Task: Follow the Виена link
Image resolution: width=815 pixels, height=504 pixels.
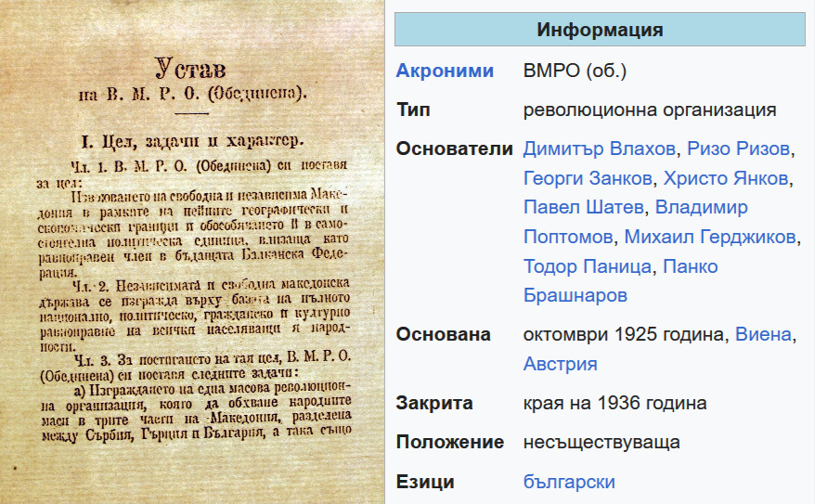Action: [x=763, y=334]
